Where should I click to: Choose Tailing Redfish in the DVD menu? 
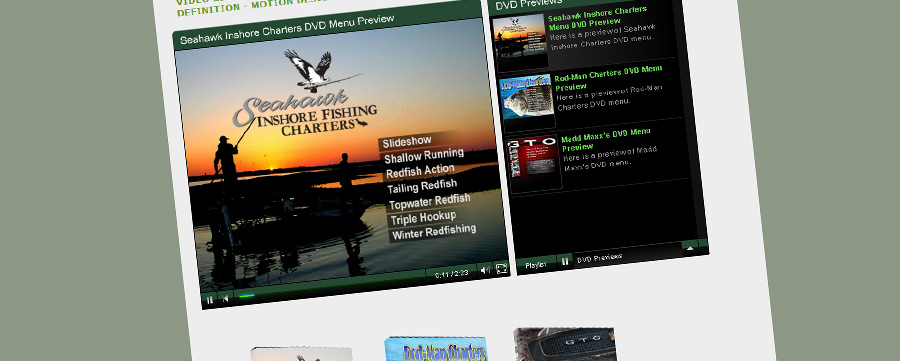coord(422,187)
